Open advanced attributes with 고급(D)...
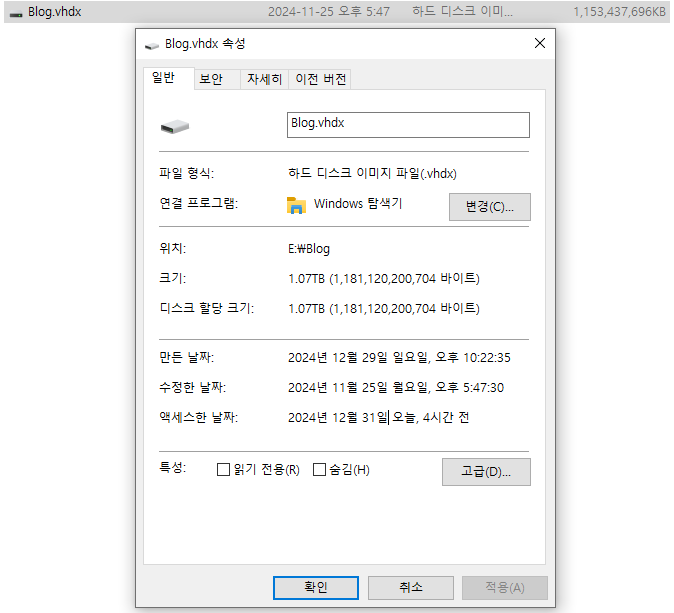 pos(486,472)
